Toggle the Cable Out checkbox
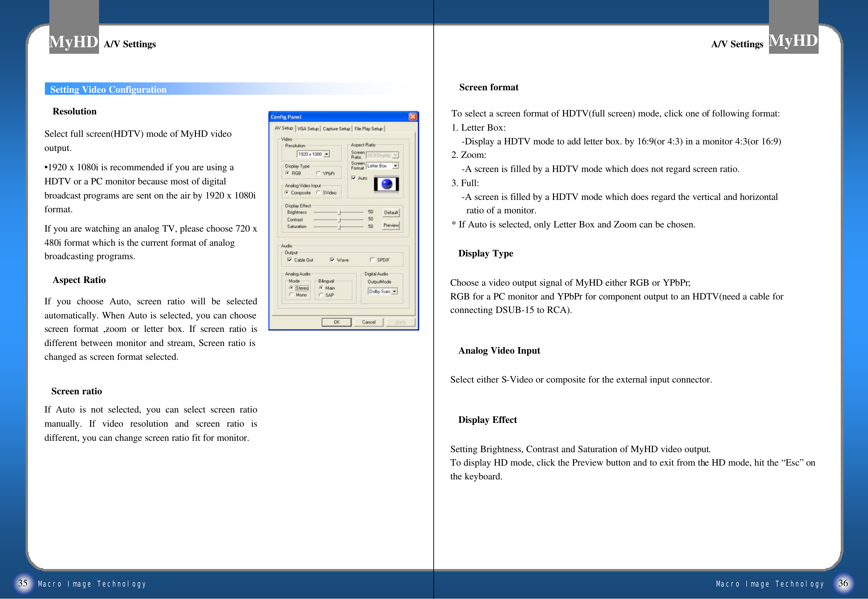 point(289,260)
